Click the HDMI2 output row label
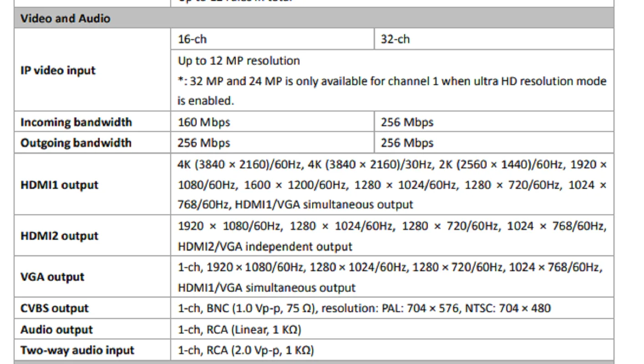 coord(59,236)
